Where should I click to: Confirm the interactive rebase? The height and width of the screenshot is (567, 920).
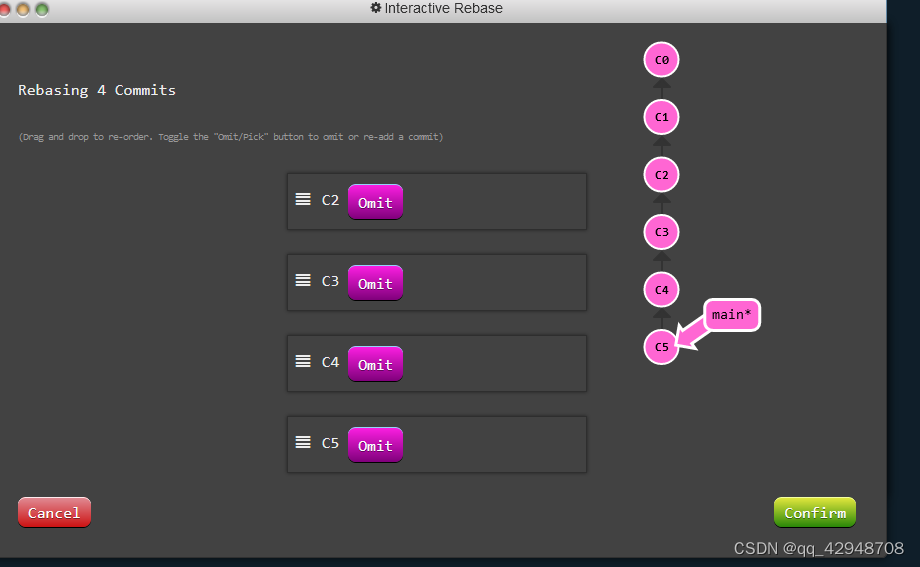(815, 512)
